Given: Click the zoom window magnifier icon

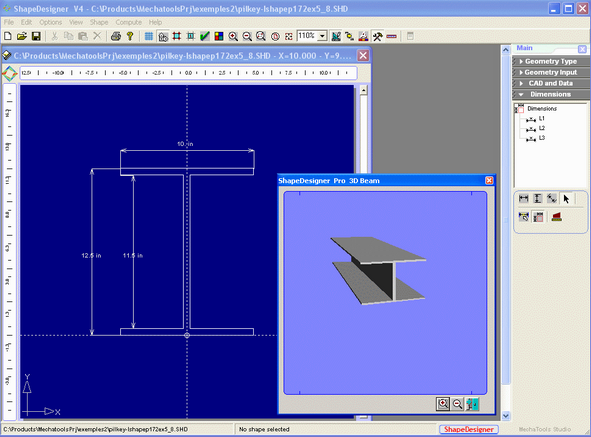Looking at the screenshot, I should tap(261, 36).
